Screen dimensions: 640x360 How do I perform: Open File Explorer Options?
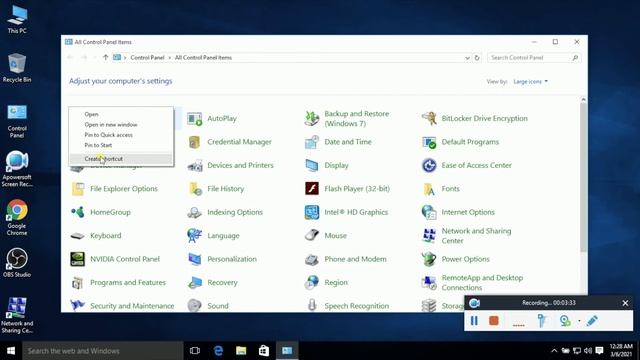pyautogui.click(x=114, y=189)
